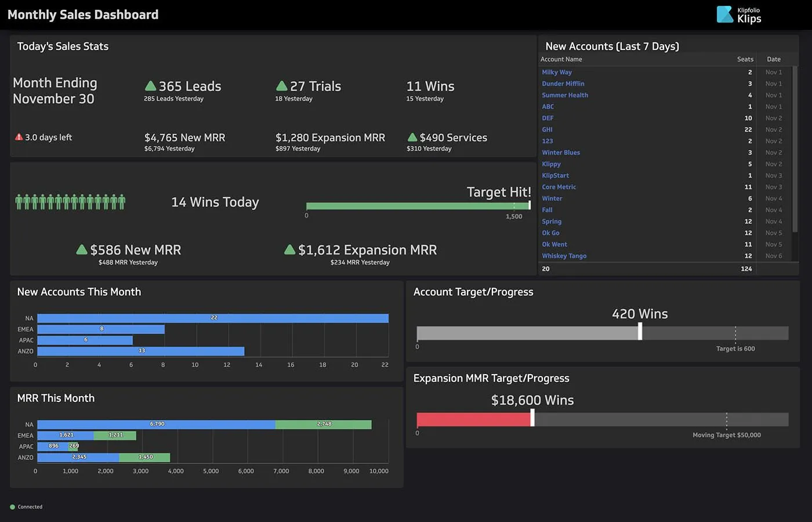Click the green arrow next to $586 New MRR
Screen dimensions: 812x522
(82, 249)
